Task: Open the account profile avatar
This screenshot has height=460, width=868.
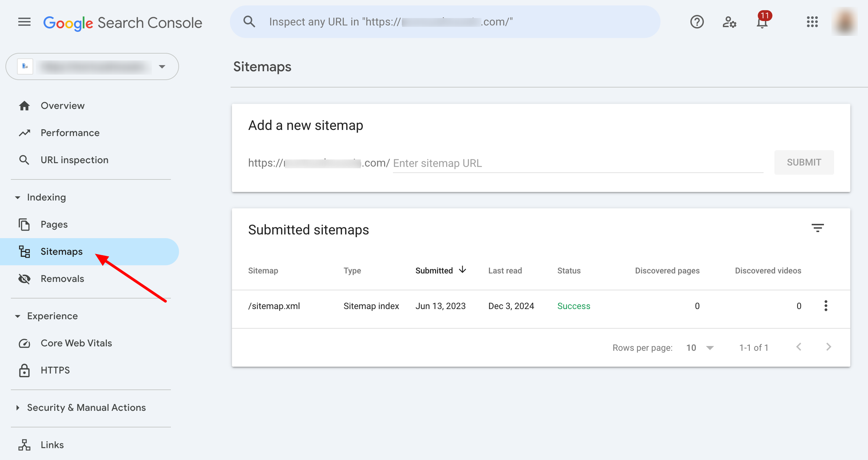Action: point(845,22)
